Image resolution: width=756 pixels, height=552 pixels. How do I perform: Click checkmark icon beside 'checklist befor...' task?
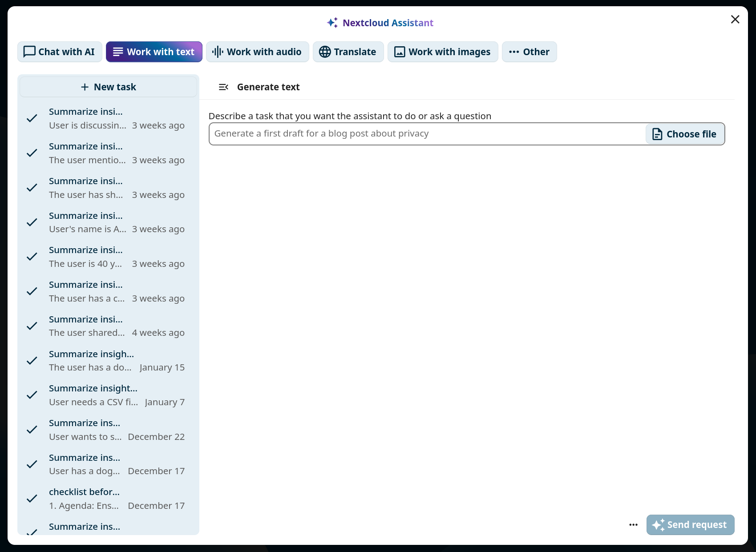point(32,499)
